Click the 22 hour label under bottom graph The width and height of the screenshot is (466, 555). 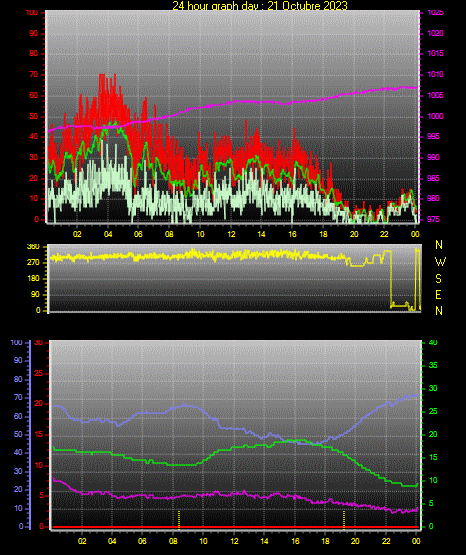coord(386,541)
